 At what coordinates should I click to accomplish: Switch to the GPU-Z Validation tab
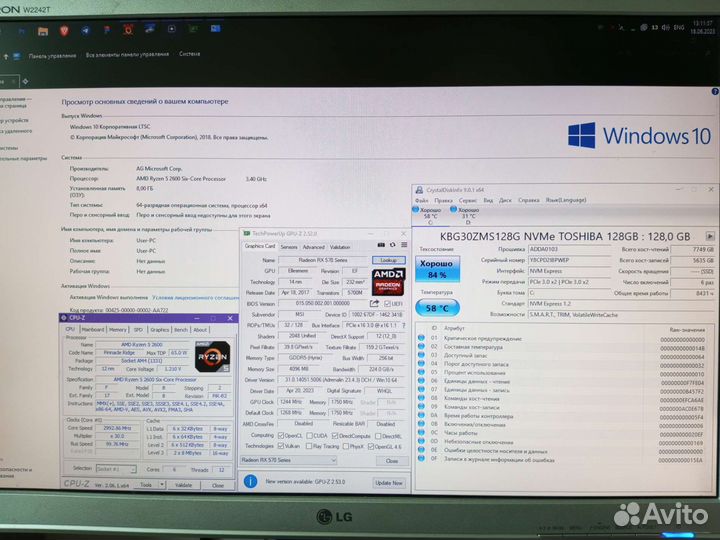click(340, 247)
